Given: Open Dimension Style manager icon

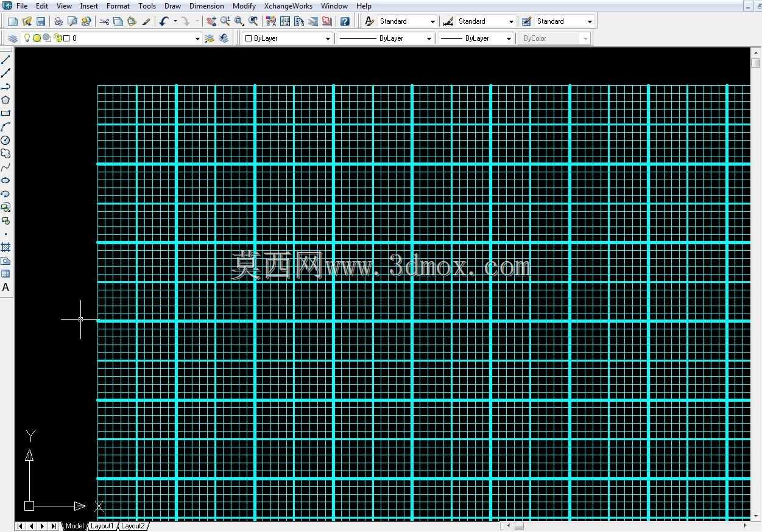Looking at the screenshot, I should [448, 21].
